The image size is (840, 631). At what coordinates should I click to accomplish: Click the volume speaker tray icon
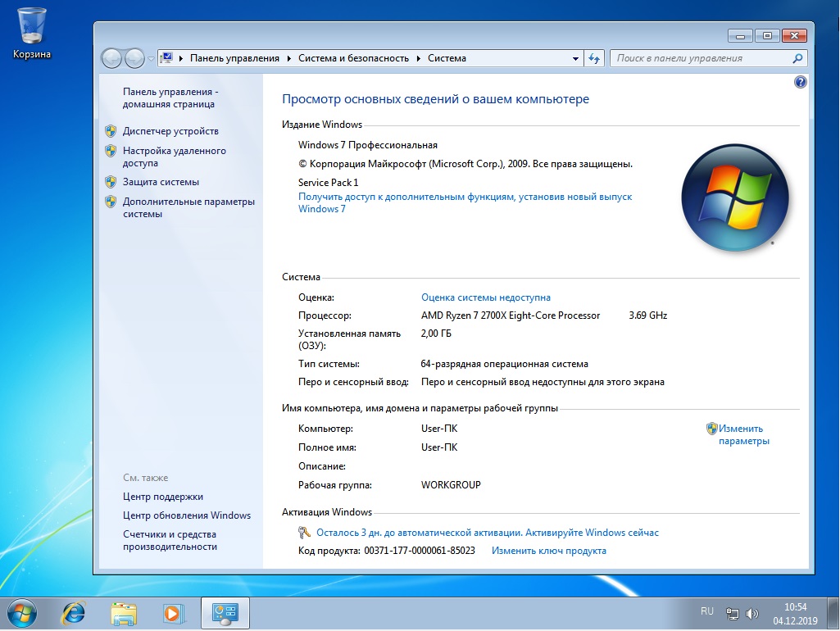[x=752, y=613]
